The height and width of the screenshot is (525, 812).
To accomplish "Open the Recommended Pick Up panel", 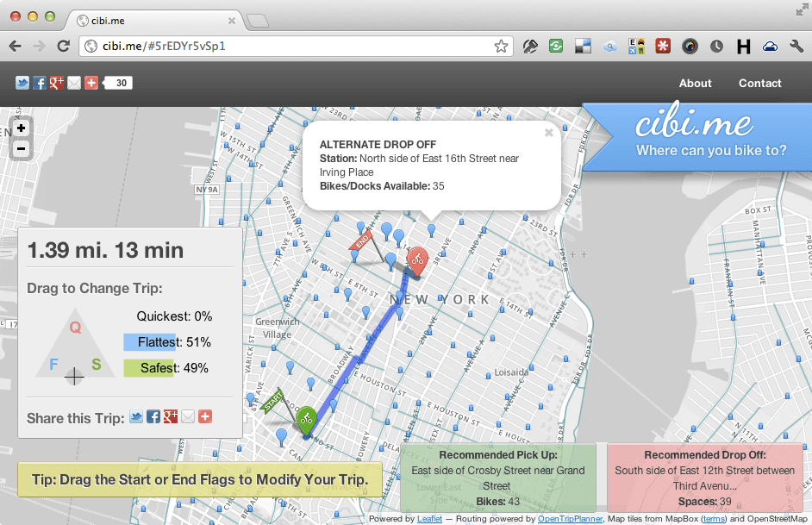I will click(x=497, y=478).
